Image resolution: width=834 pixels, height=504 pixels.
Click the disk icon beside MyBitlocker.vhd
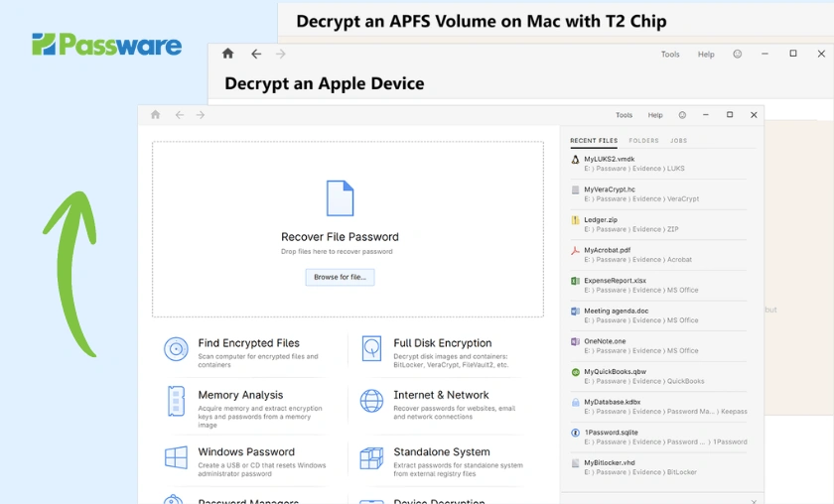click(575, 463)
